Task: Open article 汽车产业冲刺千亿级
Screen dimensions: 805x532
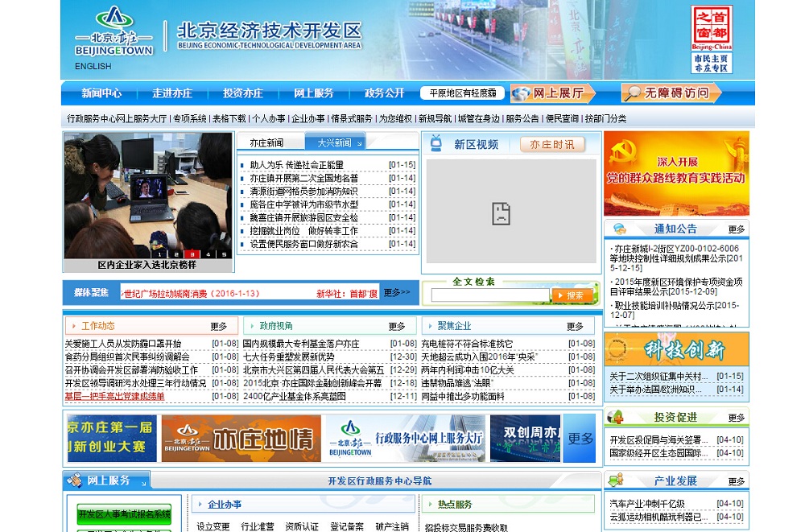Action: (x=647, y=504)
